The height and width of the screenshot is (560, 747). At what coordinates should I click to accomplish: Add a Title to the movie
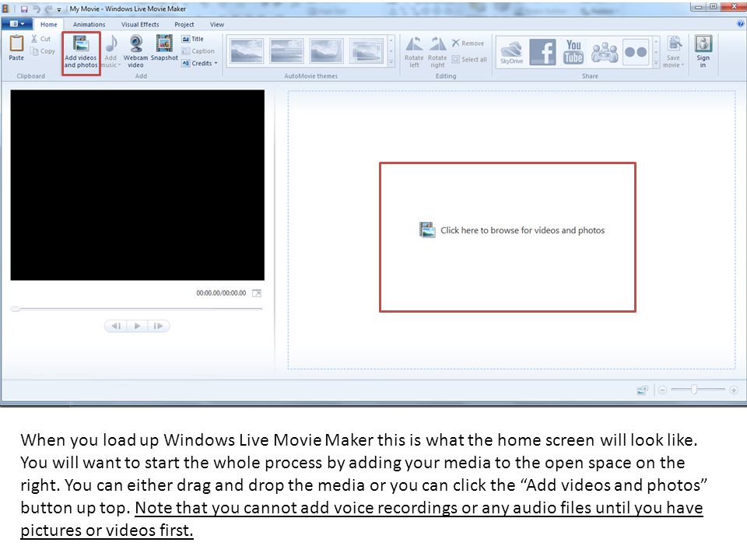193,39
